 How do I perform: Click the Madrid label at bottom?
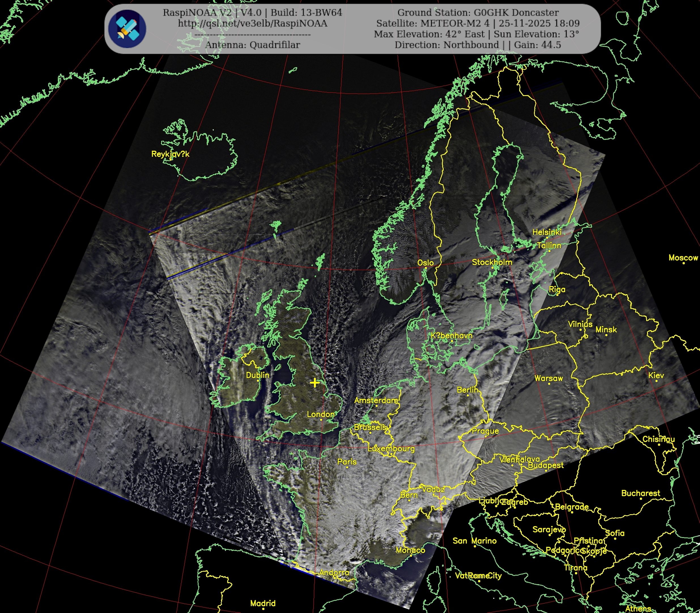point(263,603)
